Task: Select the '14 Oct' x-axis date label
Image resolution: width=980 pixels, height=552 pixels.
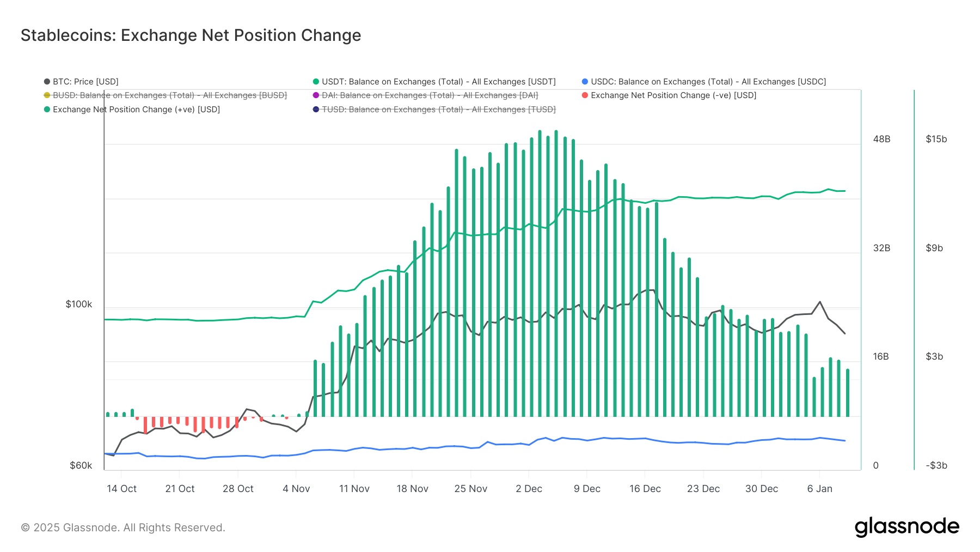Action: click(x=121, y=489)
